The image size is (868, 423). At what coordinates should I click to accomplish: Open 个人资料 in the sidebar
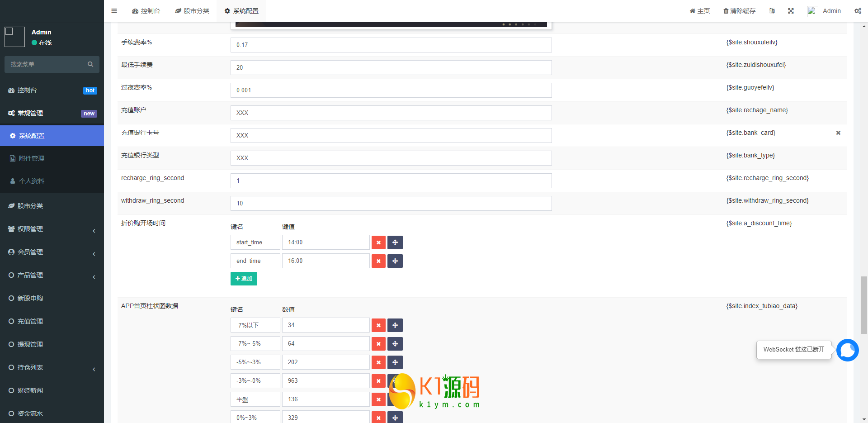(52, 181)
